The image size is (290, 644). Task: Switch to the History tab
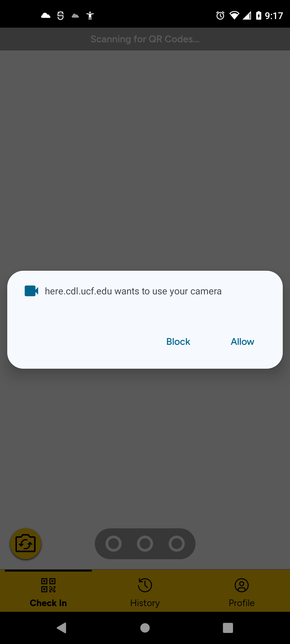coord(145,591)
